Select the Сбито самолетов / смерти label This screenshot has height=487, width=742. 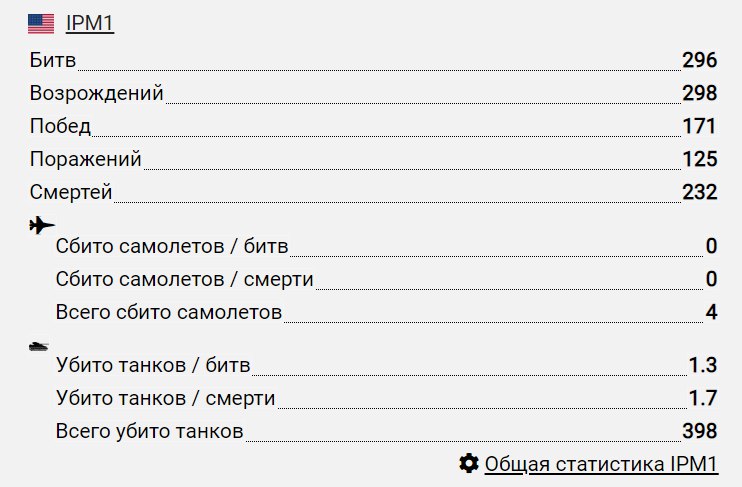[192, 280]
